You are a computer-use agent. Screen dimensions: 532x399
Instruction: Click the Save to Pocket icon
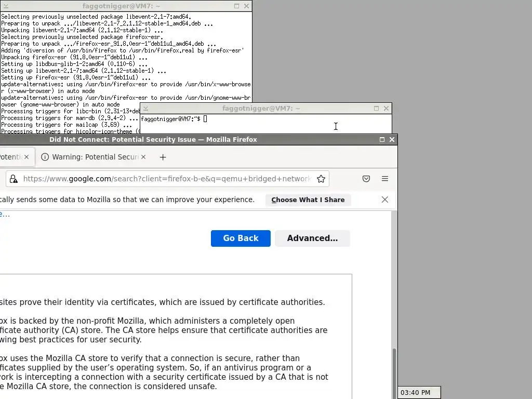[366, 179]
